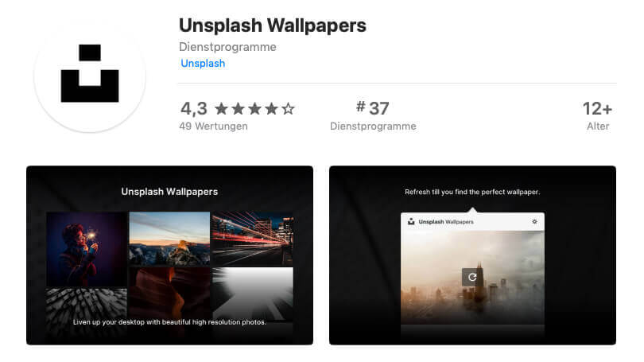The height and width of the screenshot is (362, 644).
Task: Click the foggy city skyline wallpaper preview
Action: pyautogui.click(x=472, y=278)
